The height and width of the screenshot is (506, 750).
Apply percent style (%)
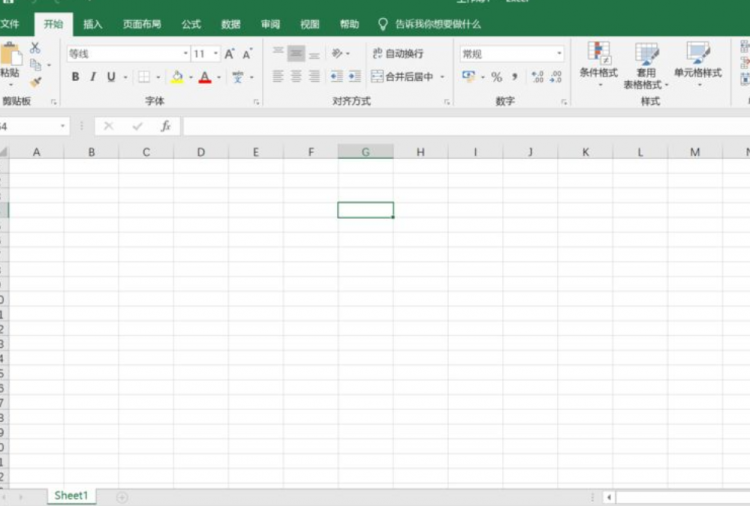[496, 77]
